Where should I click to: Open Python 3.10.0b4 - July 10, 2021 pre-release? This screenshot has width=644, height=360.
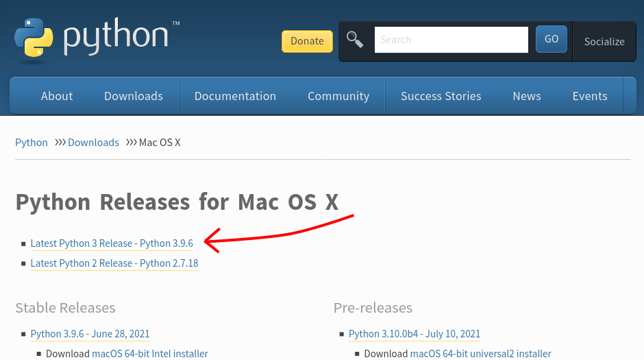click(414, 334)
